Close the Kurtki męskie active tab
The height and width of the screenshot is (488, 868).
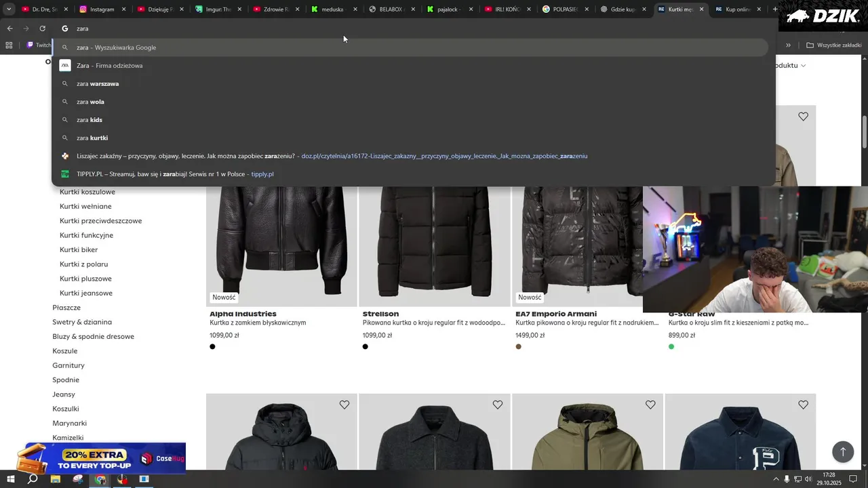coord(702,9)
